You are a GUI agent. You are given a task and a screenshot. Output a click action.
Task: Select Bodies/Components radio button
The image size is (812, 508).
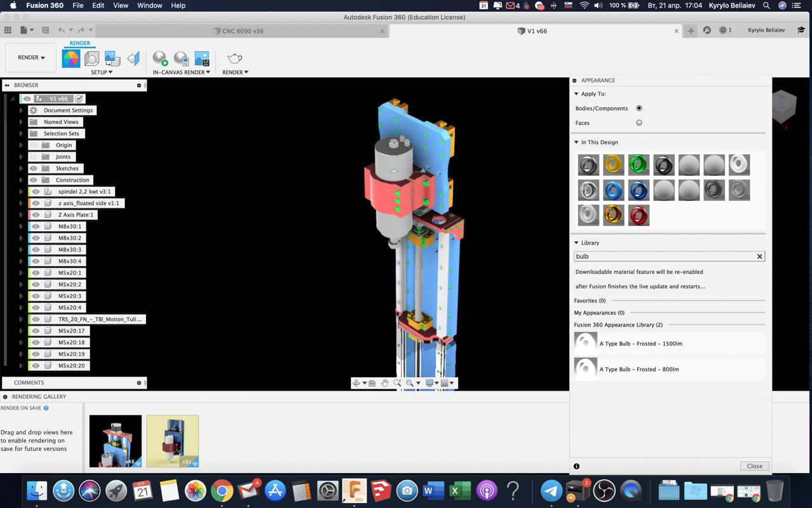[639, 109]
